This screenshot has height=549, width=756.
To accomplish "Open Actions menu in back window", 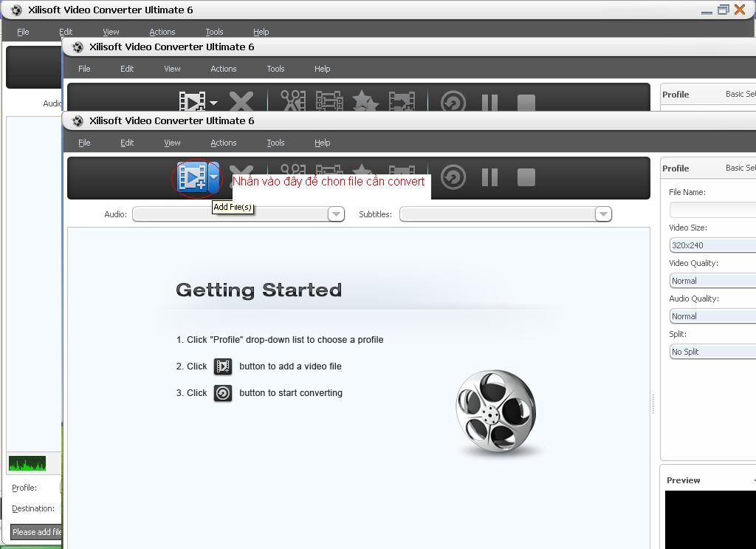I will click(x=162, y=32).
